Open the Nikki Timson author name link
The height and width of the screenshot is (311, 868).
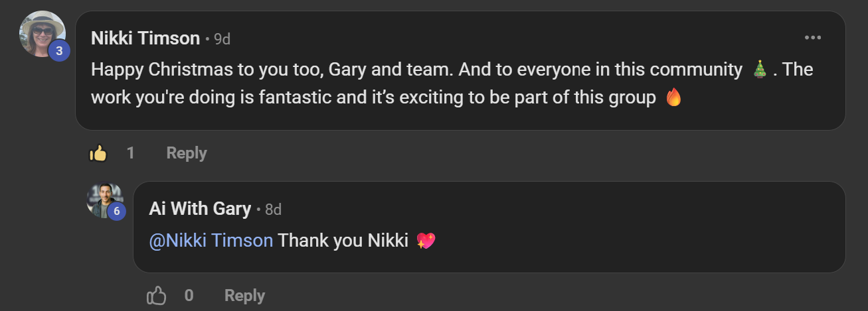(x=145, y=38)
